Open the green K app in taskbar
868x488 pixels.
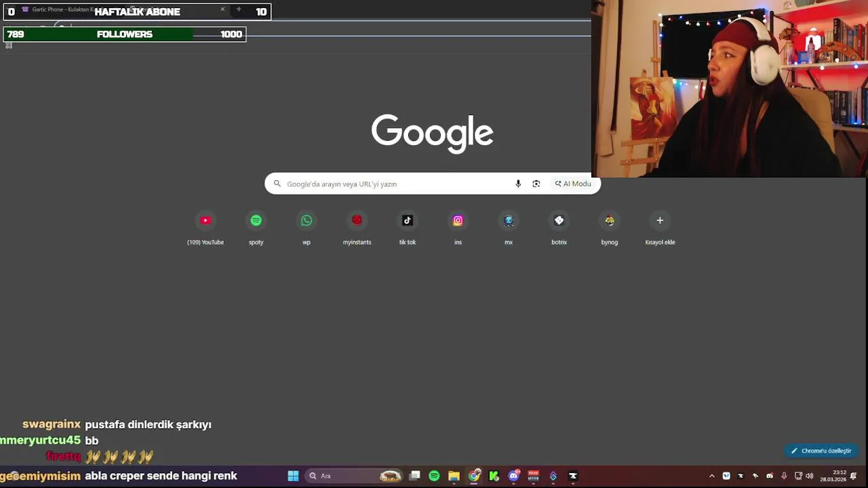(494, 476)
